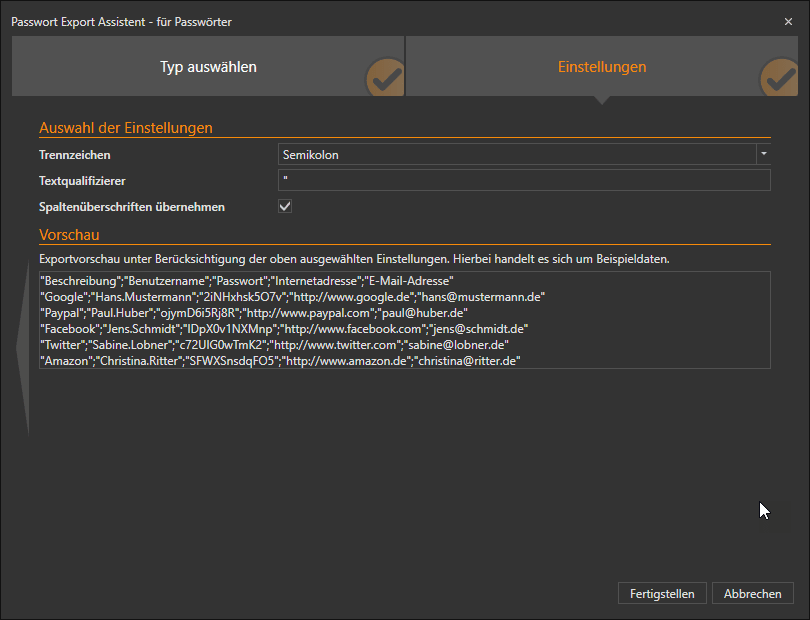The height and width of the screenshot is (620, 810).
Task: Expand the separator selection arrow
Action: pyautogui.click(x=763, y=154)
